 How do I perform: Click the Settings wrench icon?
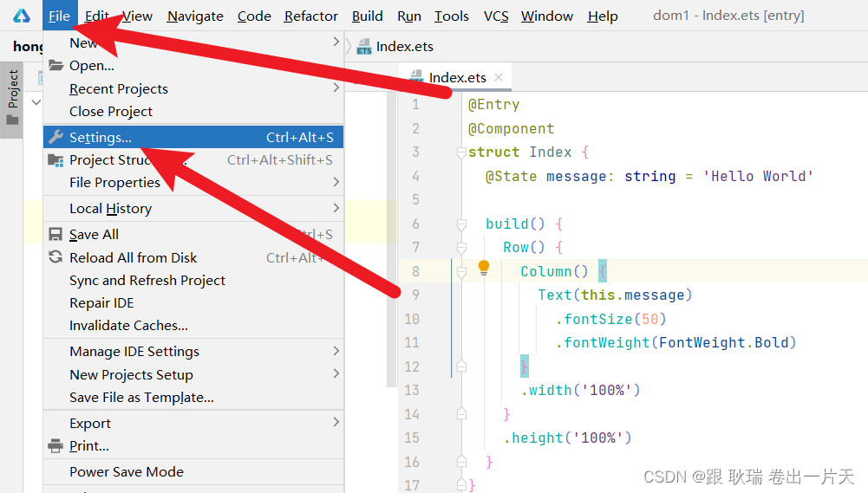click(55, 137)
